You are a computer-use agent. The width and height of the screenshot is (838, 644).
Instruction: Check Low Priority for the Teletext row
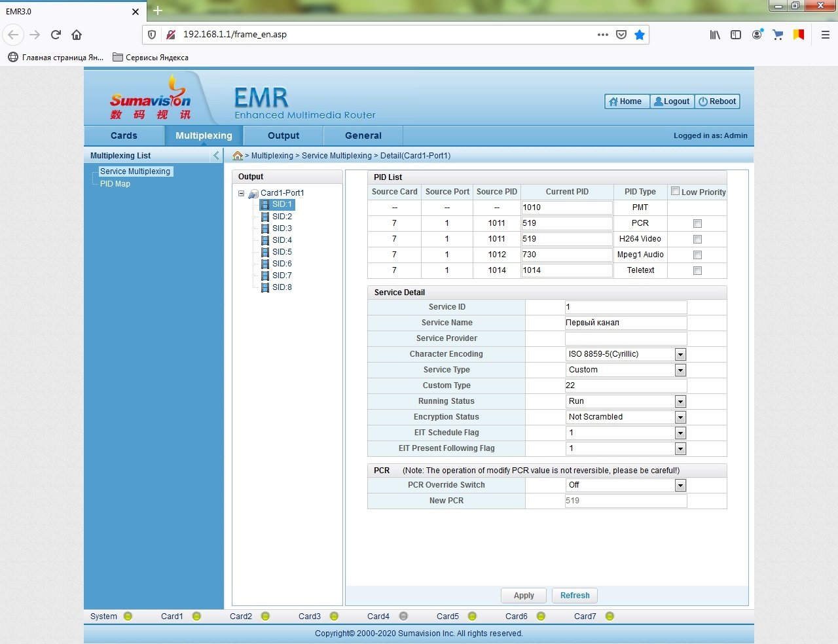(697, 271)
